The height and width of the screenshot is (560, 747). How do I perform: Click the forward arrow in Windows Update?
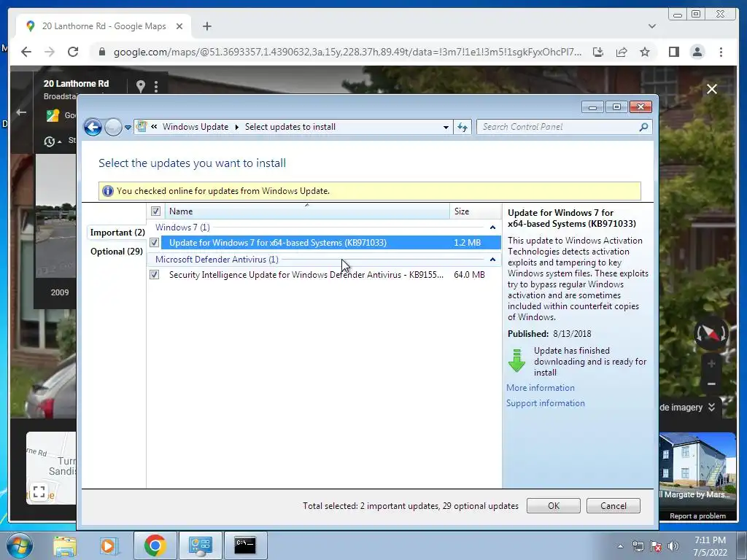[x=113, y=127]
